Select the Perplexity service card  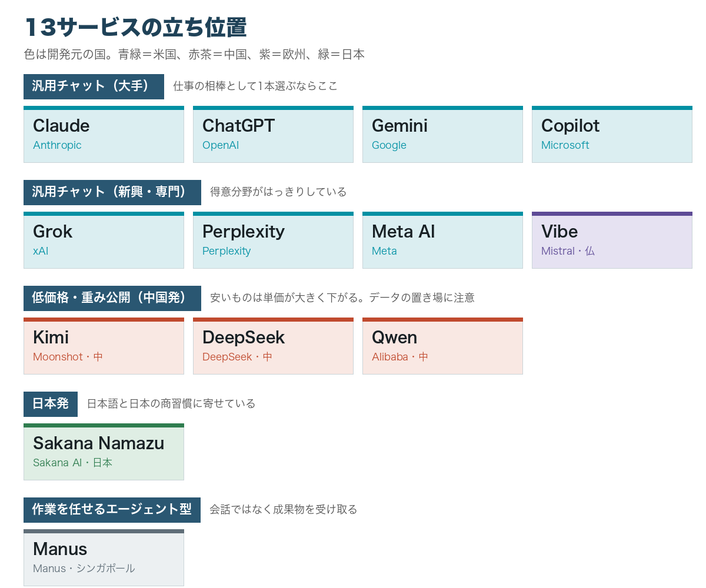(x=273, y=240)
